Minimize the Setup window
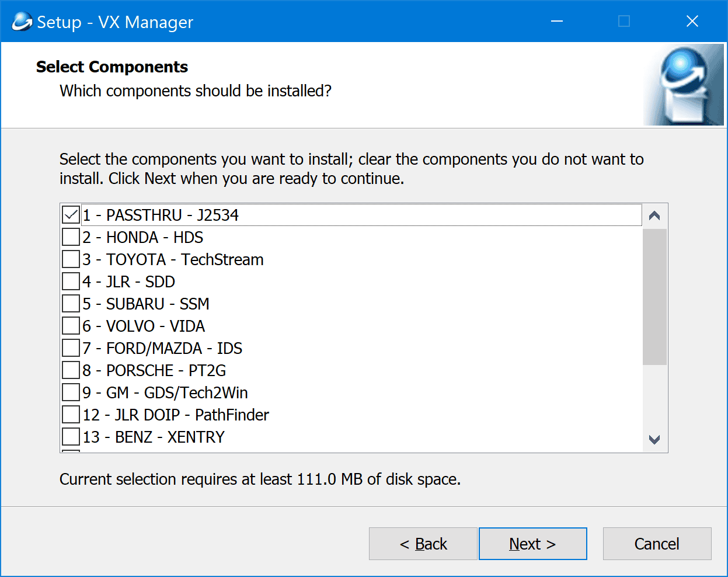728x577 pixels. pyautogui.click(x=557, y=22)
